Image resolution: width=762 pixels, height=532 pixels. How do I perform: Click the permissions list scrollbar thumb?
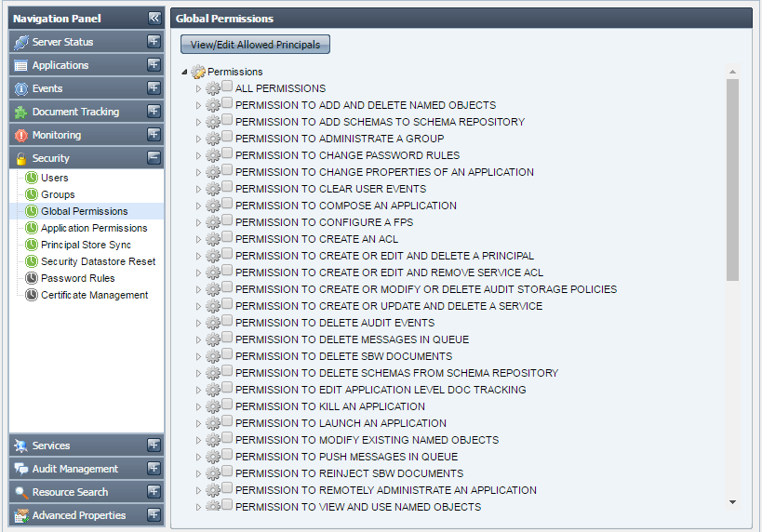[733, 180]
